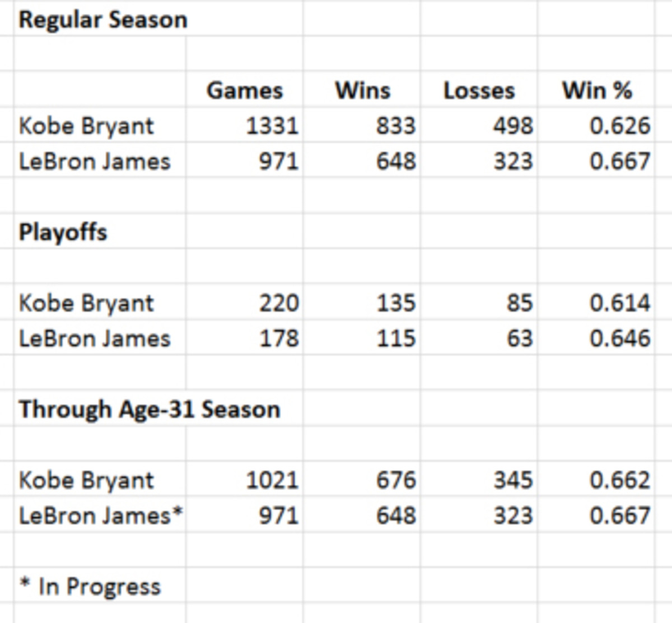Select the "Regular Season" heading cell

[x=103, y=20]
